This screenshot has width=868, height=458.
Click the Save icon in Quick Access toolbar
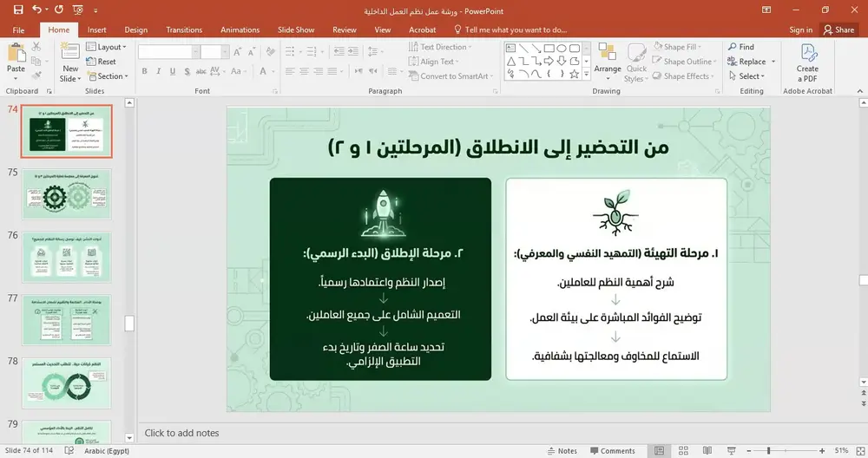pos(18,10)
